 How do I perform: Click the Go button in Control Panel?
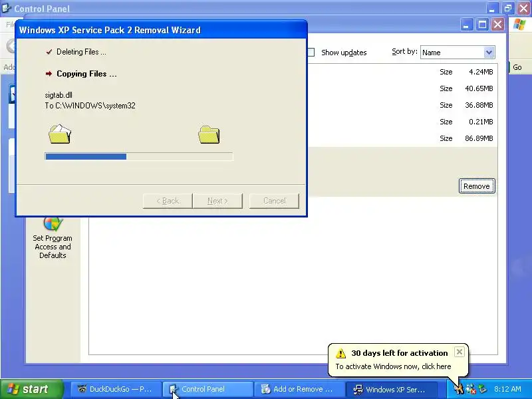coord(517,67)
